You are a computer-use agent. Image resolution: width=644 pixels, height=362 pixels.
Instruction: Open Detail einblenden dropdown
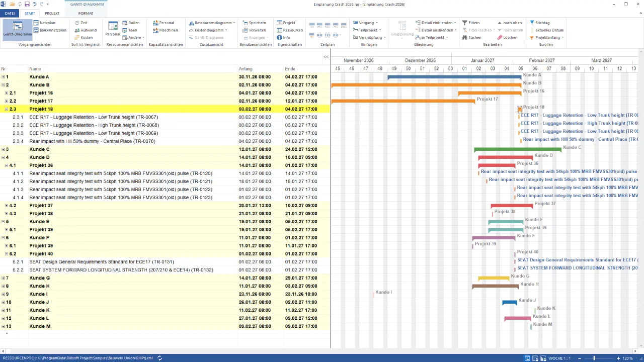coord(436,23)
